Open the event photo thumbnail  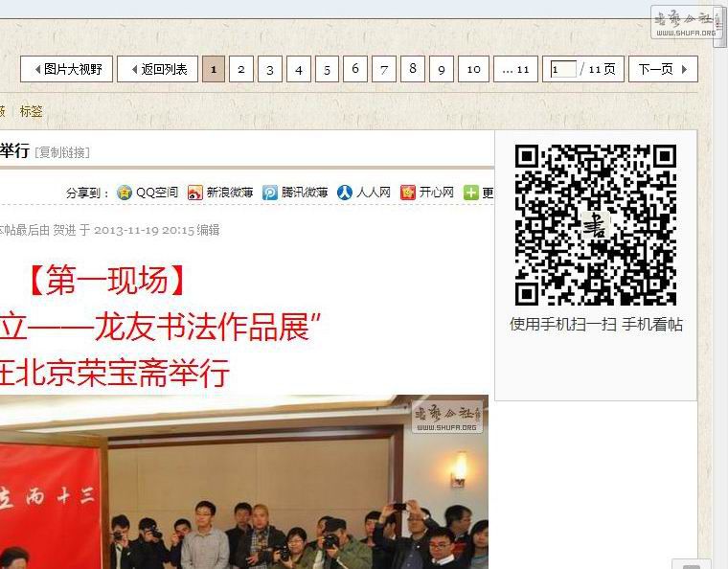pos(244,482)
